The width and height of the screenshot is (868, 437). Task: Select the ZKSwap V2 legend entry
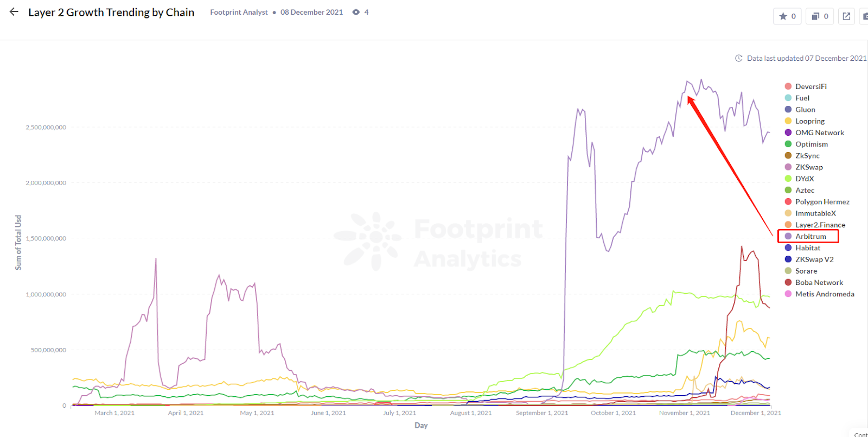(x=814, y=259)
